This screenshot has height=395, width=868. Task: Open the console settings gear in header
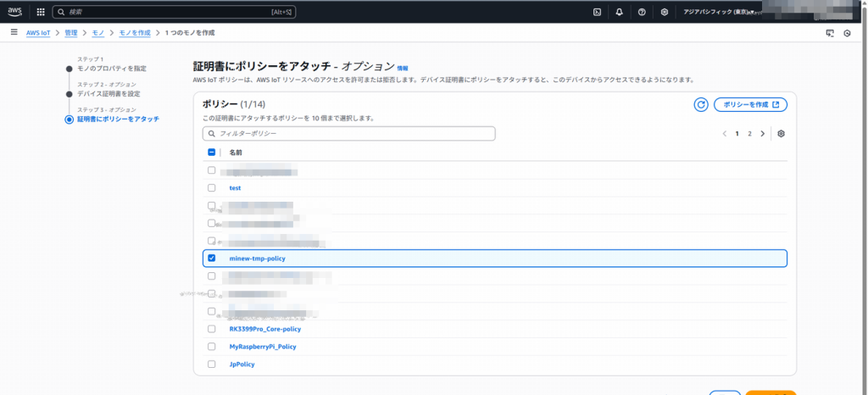click(x=665, y=12)
